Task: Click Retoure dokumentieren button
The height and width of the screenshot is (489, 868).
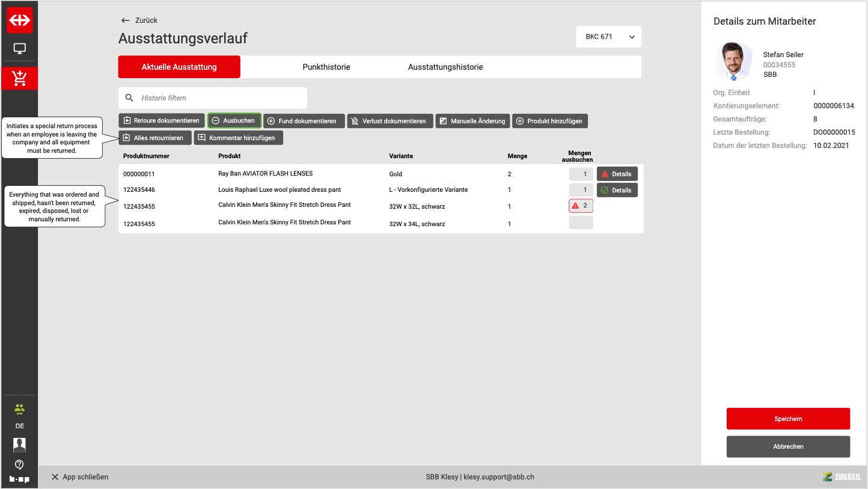Action: 161,121
